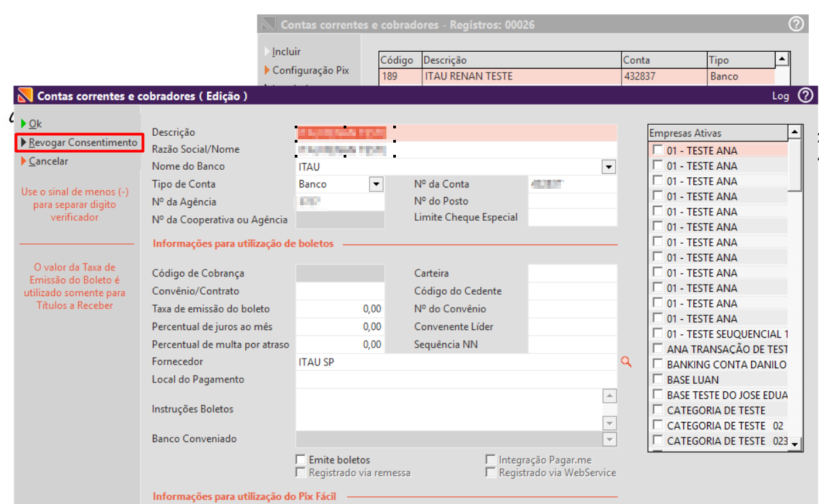Click the Código column header in records table
The image size is (819, 504).
(x=400, y=60)
